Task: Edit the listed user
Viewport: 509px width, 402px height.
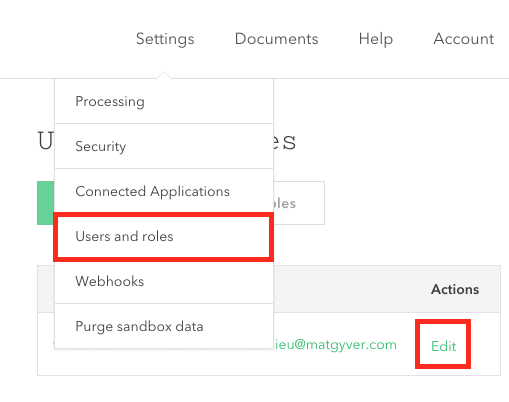Action: point(443,346)
